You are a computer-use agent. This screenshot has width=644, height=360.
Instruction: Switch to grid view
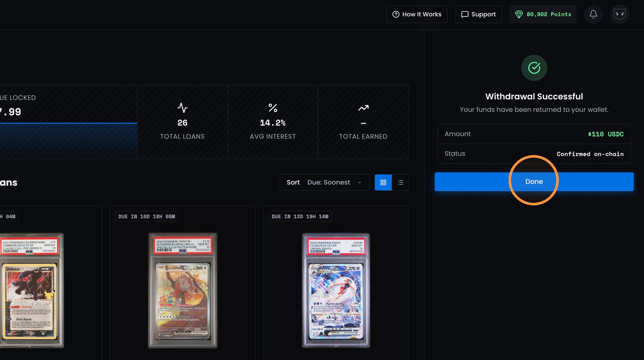tap(383, 182)
